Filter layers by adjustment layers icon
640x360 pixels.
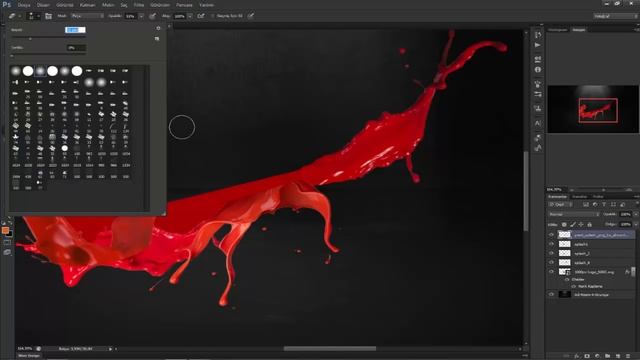pyautogui.click(x=595, y=204)
